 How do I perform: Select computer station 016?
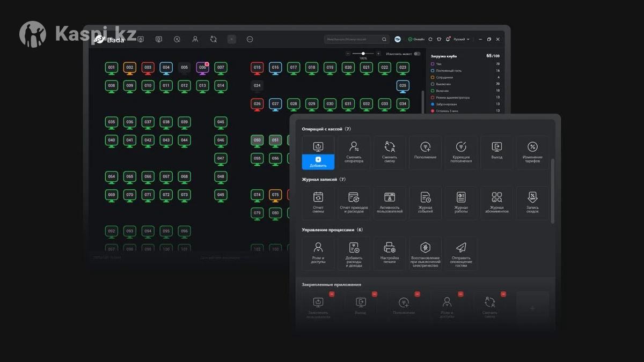275,68
